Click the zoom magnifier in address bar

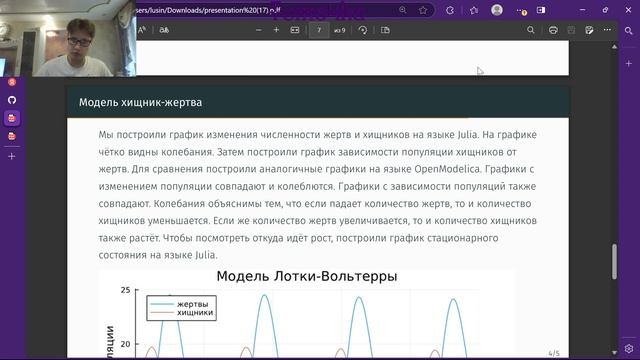(403, 10)
